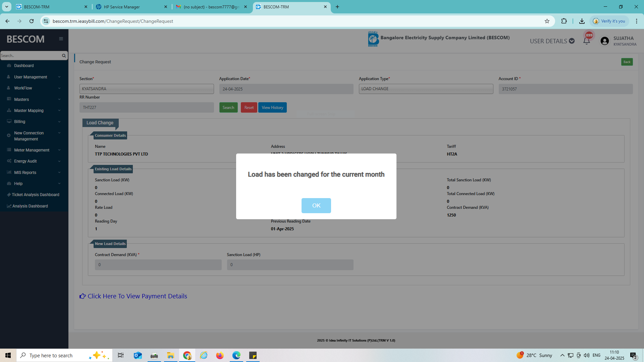The image size is (644, 362).
Task: Click the browser back arrow
Action: tap(7, 21)
